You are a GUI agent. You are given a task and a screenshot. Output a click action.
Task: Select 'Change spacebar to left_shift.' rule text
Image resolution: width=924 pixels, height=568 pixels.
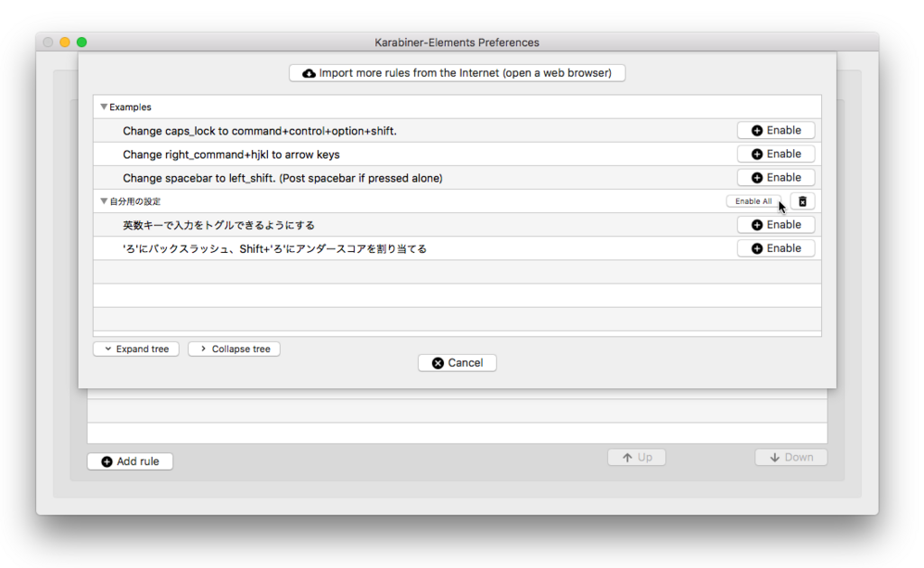click(282, 178)
